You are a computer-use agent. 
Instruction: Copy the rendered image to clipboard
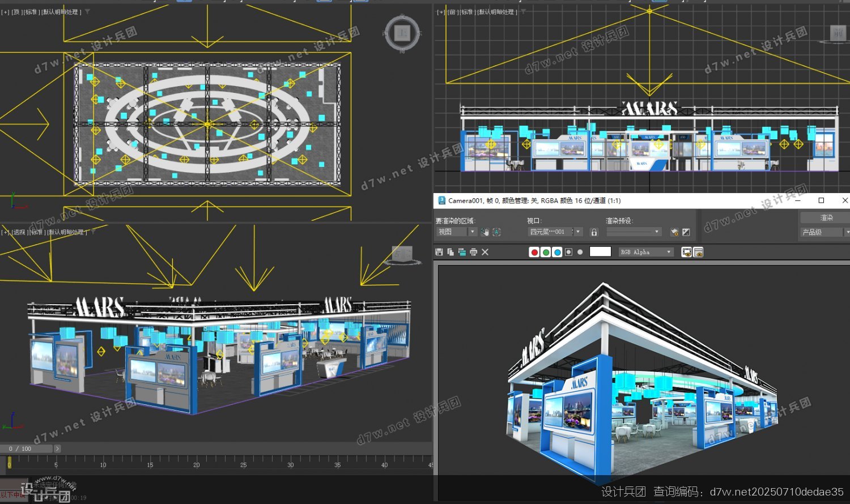pyautogui.click(x=450, y=252)
